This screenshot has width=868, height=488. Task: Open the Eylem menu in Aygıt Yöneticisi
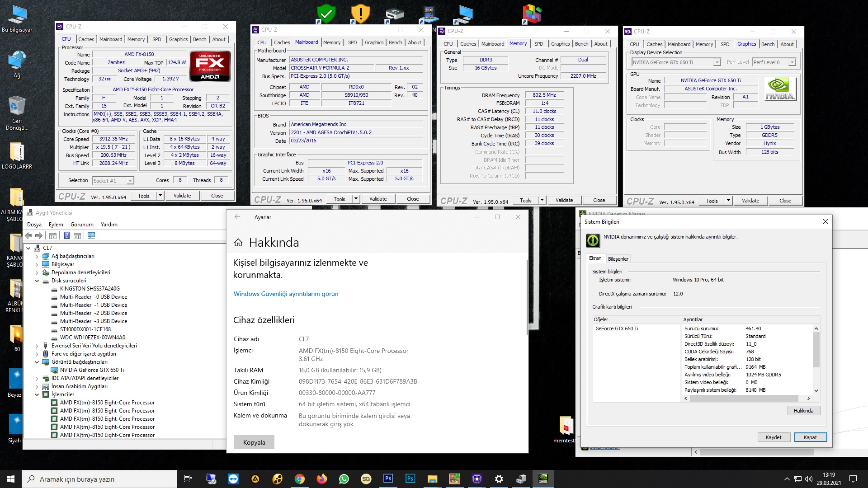(56, 224)
